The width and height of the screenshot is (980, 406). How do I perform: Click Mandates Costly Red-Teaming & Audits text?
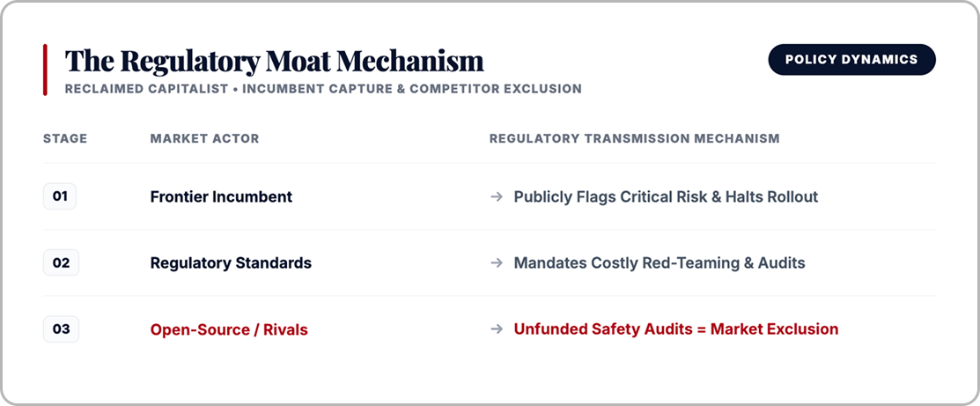[x=659, y=263]
